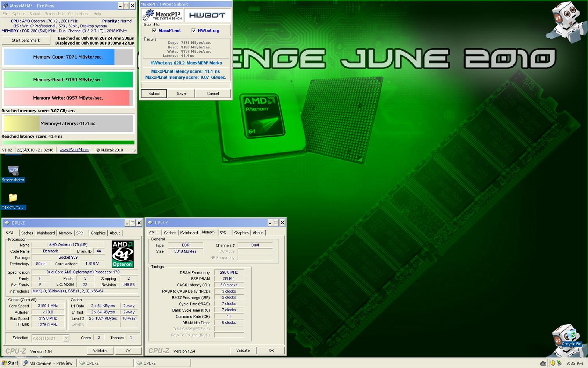Switch to SPD tab in left CPU-Z
This screenshot has height=368, width=588.
[80, 233]
